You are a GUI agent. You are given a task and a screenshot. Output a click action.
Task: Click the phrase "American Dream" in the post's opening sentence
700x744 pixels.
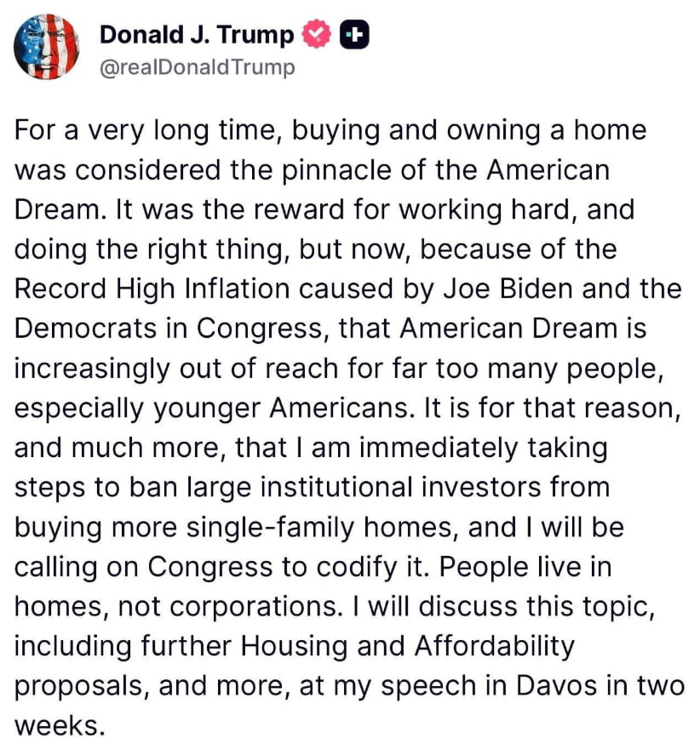click(x=548, y=170)
